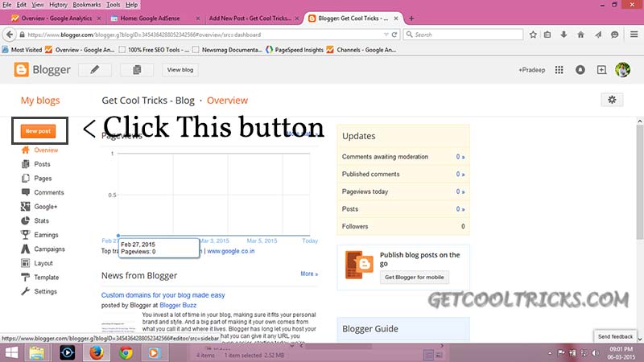Open Custom domains for your blog link
The height and width of the screenshot is (362, 644).
click(163, 295)
